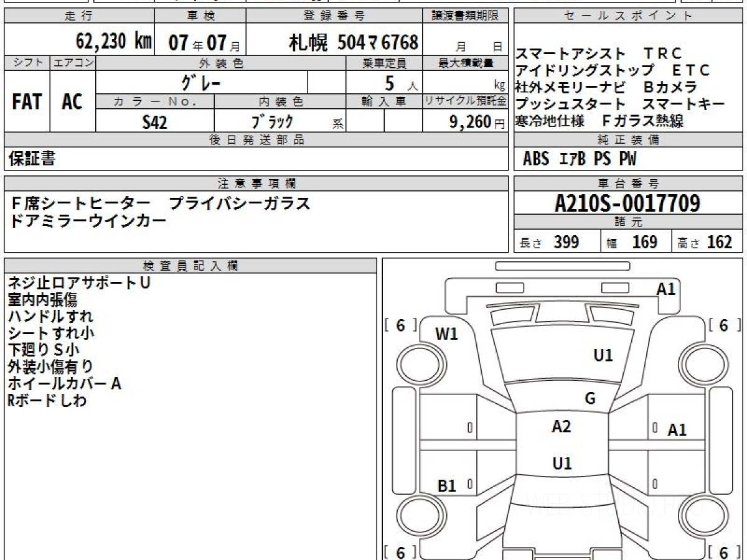Select chassis number A210S-0017709
The width and height of the screenshot is (747, 560).
[x=627, y=203]
